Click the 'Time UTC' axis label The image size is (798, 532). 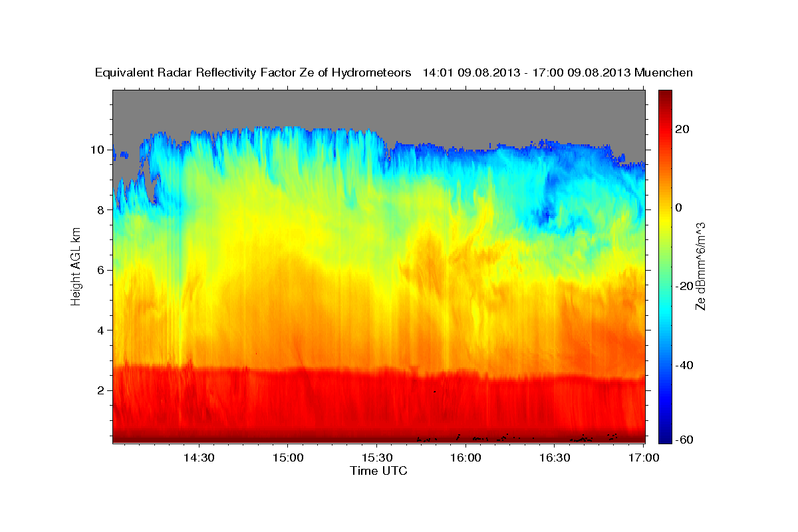click(378, 471)
